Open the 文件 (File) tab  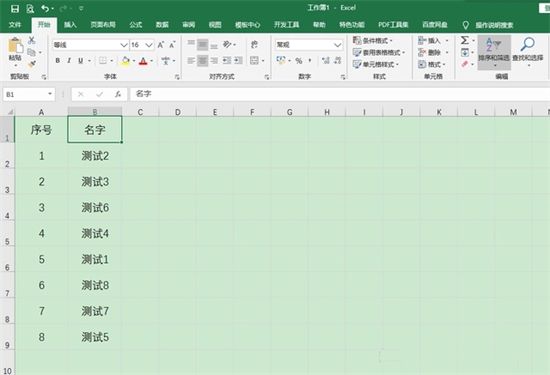pos(15,25)
